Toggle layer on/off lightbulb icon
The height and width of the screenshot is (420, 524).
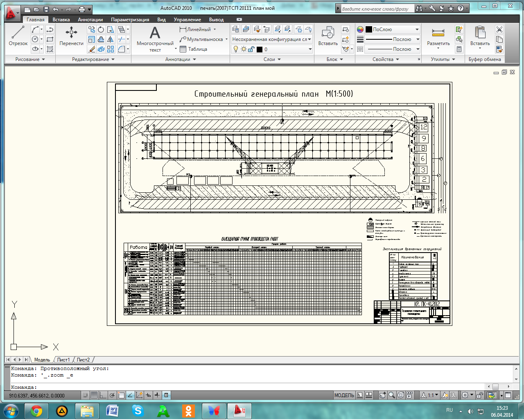point(235,49)
